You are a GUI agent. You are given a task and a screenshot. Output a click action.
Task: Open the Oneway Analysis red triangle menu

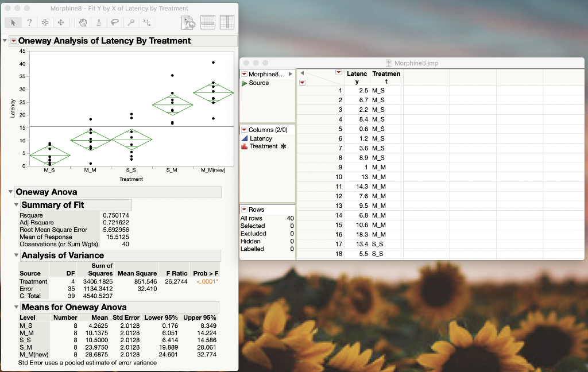point(13,41)
